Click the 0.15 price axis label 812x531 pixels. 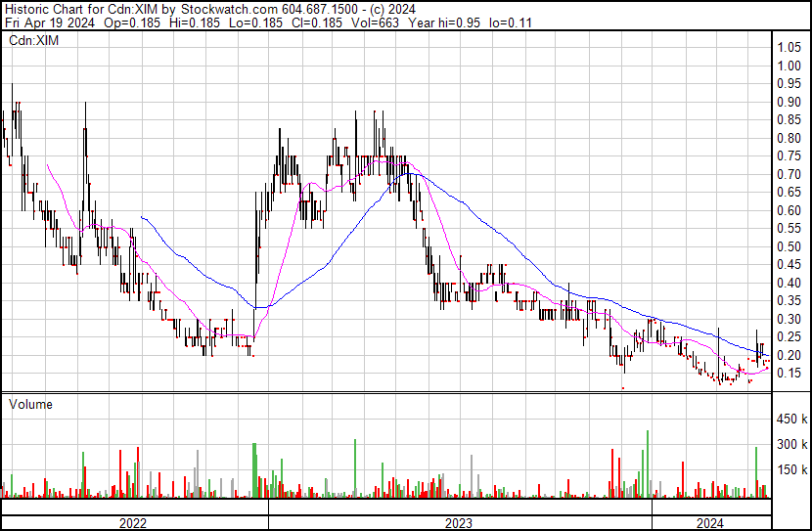point(788,374)
